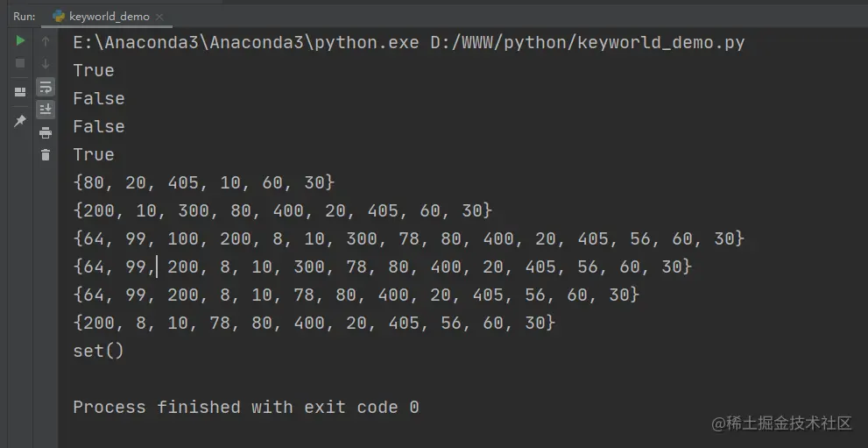Image resolution: width=868 pixels, height=448 pixels.
Task: Click the restore layout icon
Action: click(20, 92)
